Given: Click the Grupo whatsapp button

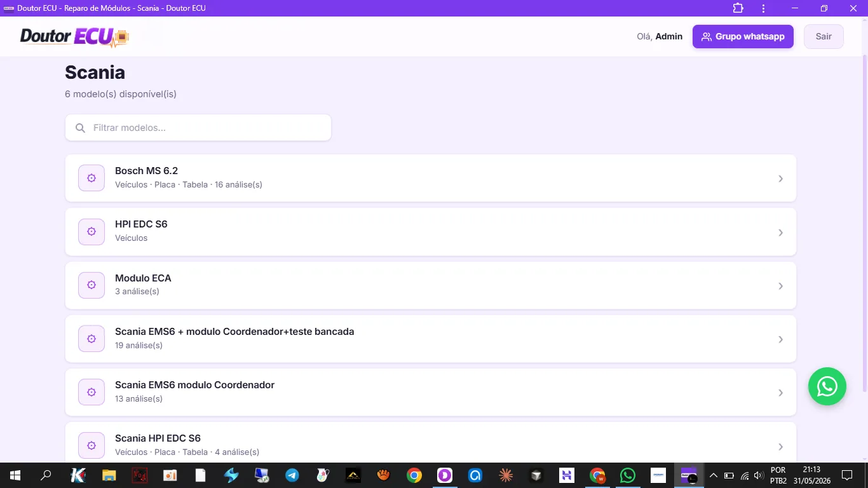Looking at the screenshot, I should pos(743,36).
